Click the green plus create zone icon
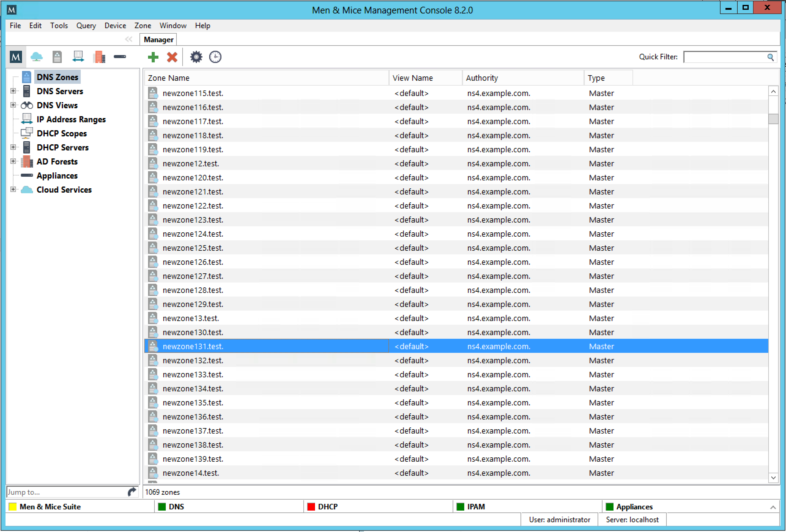The height and width of the screenshot is (532, 786). coord(153,57)
